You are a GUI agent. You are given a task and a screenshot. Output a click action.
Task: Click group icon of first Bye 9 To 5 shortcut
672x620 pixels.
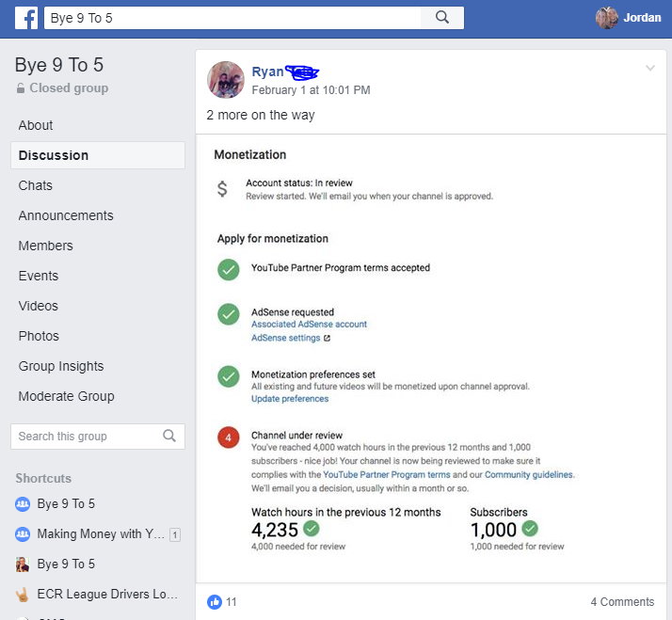(x=23, y=504)
